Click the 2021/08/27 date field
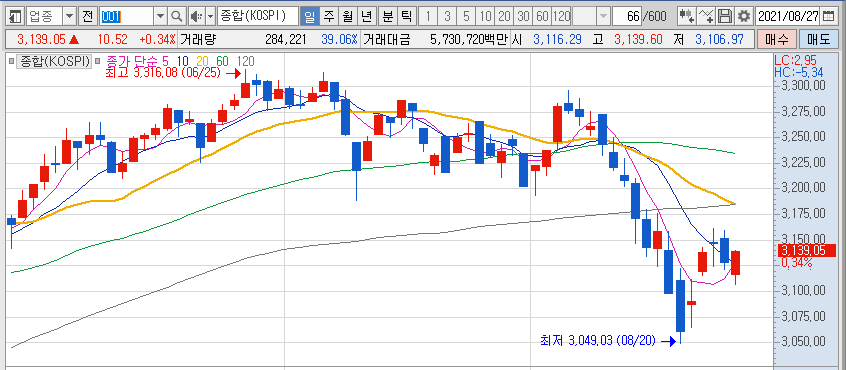This screenshot has width=846, height=370. (x=788, y=16)
